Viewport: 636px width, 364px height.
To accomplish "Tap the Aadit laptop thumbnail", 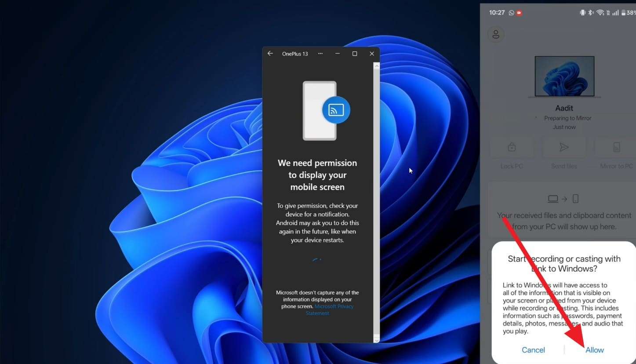I will pos(564,76).
